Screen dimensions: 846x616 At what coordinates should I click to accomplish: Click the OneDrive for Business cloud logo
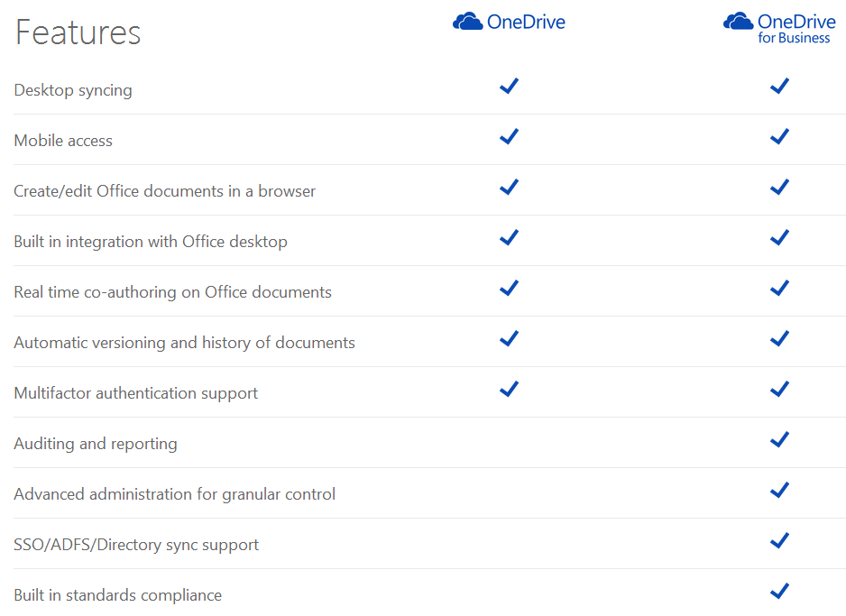pos(738,22)
